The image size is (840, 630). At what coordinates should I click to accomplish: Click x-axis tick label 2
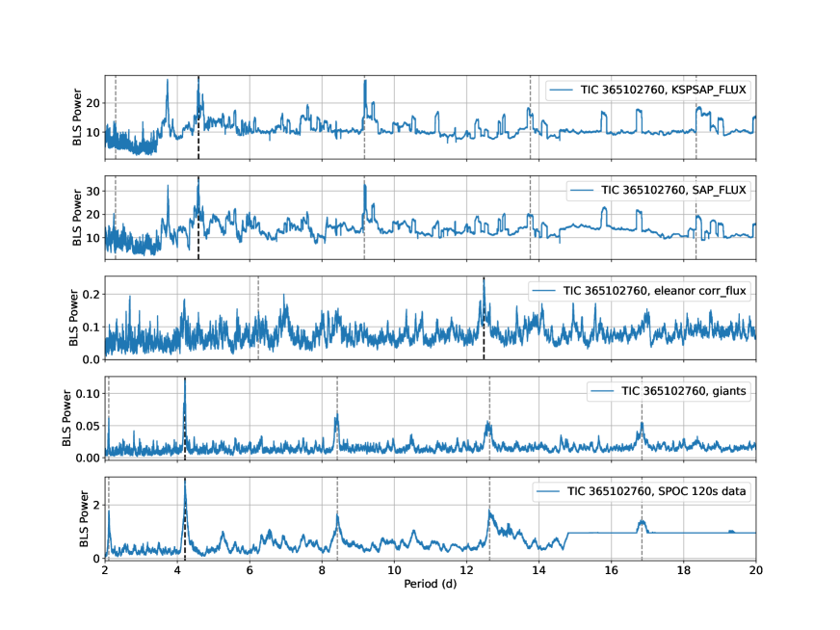(x=105, y=570)
